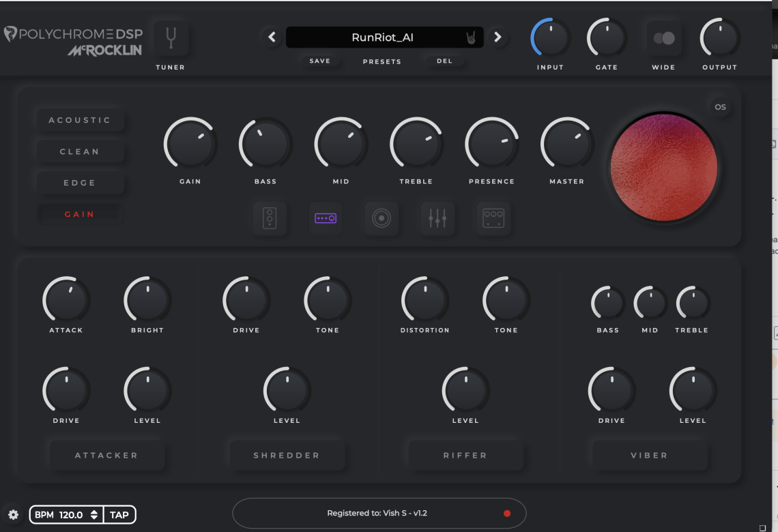Viewport: 778px width, 532px height.
Task: Click the Shredder Level knob
Action: (287, 391)
